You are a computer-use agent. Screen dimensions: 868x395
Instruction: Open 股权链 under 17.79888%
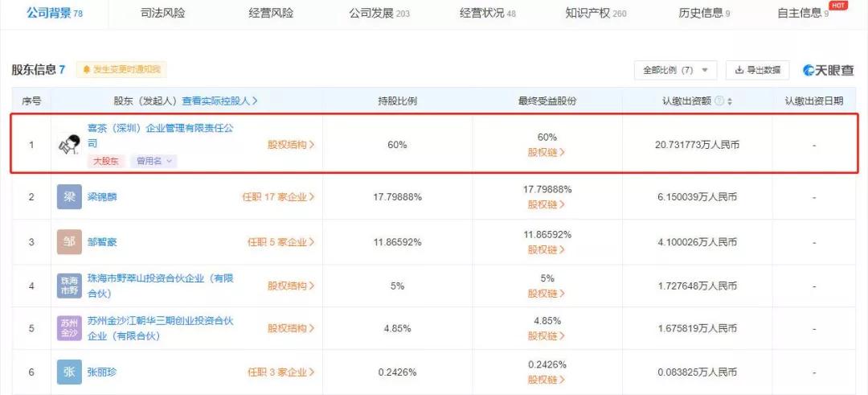[x=547, y=204]
